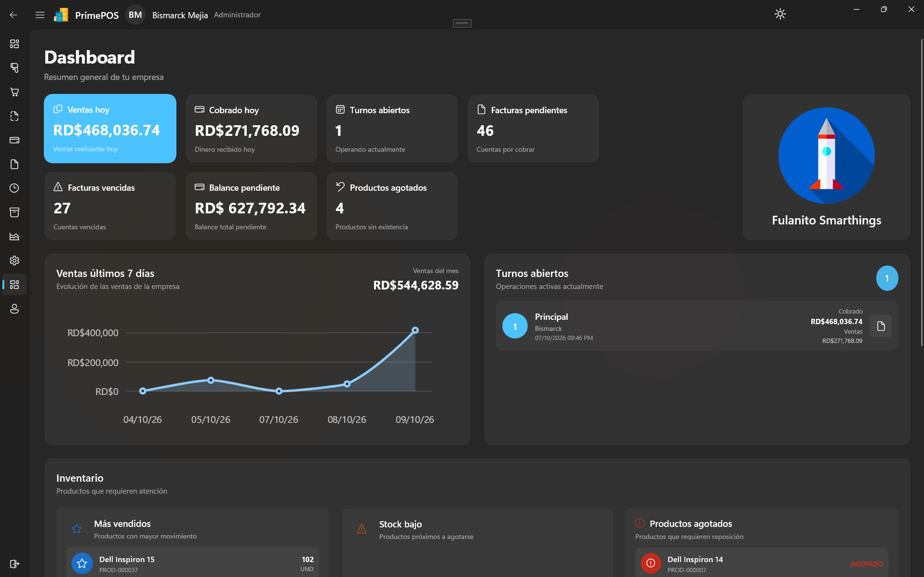Click the BM user avatar
The height and width of the screenshot is (577, 924).
(x=135, y=15)
